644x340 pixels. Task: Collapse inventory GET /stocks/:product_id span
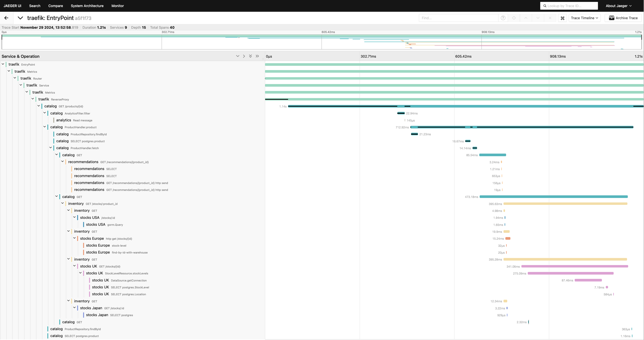point(62,203)
